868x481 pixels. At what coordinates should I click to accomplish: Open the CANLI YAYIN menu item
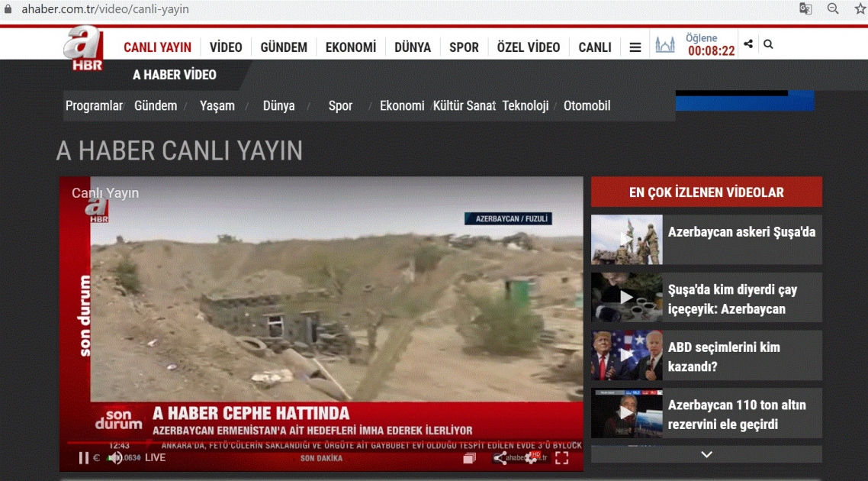(x=157, y=47)
